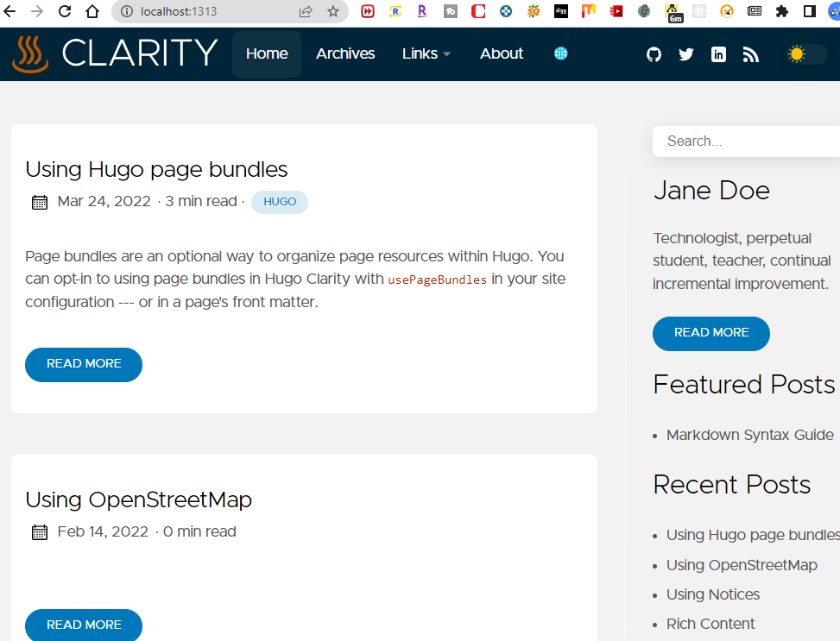Open the Using OpenStreetMap post title
This screenshot has height=641, width=840.
click(x=138, y=500)
